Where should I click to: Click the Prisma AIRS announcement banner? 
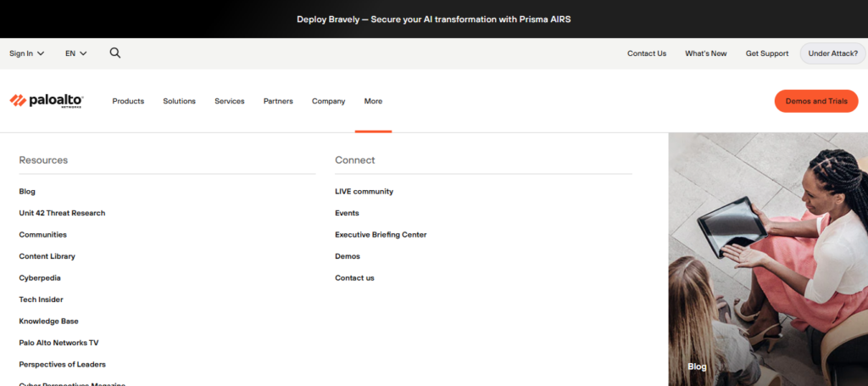click(434, 19)
